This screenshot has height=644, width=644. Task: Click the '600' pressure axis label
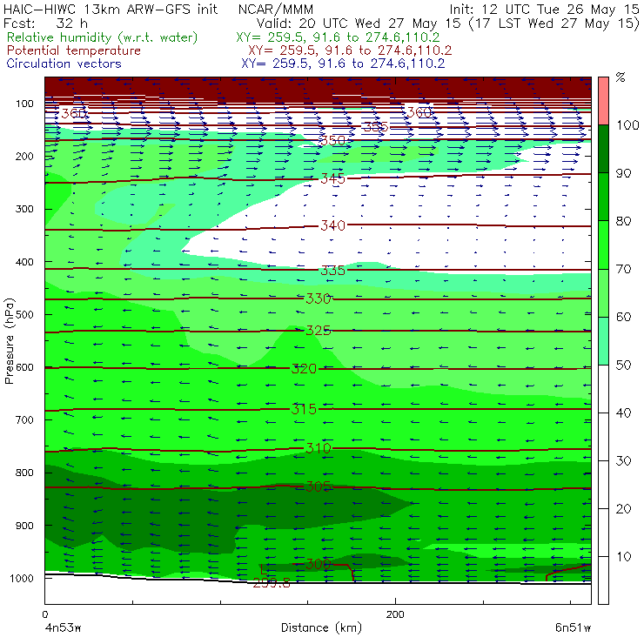(24, 366)
